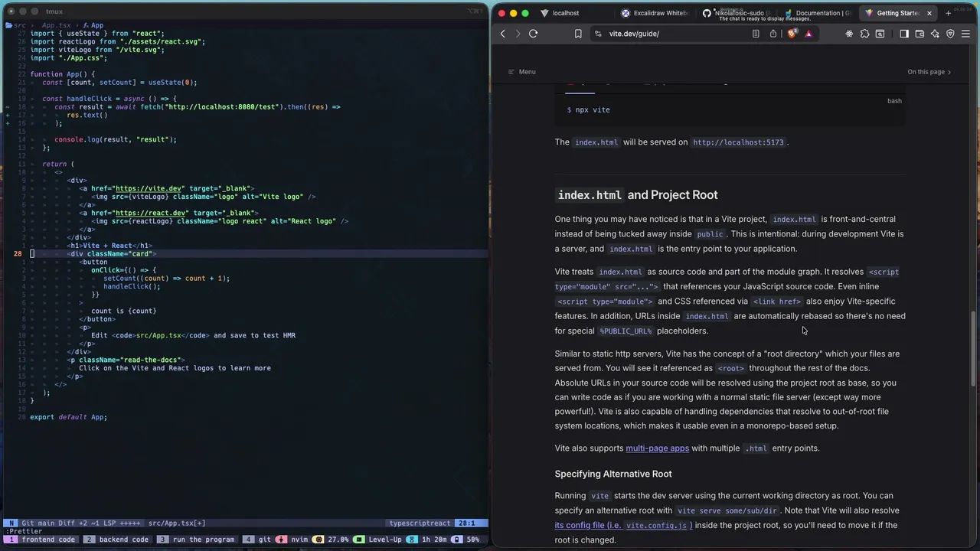Screen dimensions: 980x551
Task: Open Brave Shields lion icon
Action: coord(792,34)
